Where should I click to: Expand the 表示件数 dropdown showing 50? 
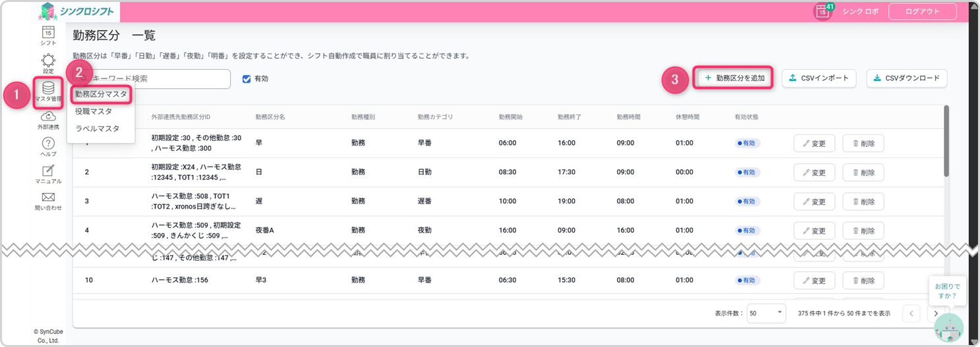[x=766, y=313]
